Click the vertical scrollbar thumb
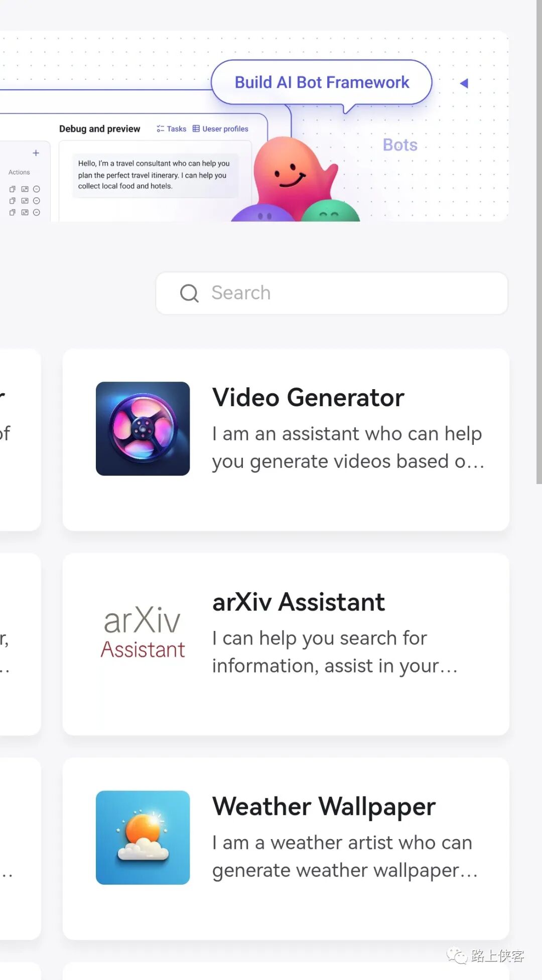Image resolution: width=542 pixels, height=980 pixels. pos(539,242)
